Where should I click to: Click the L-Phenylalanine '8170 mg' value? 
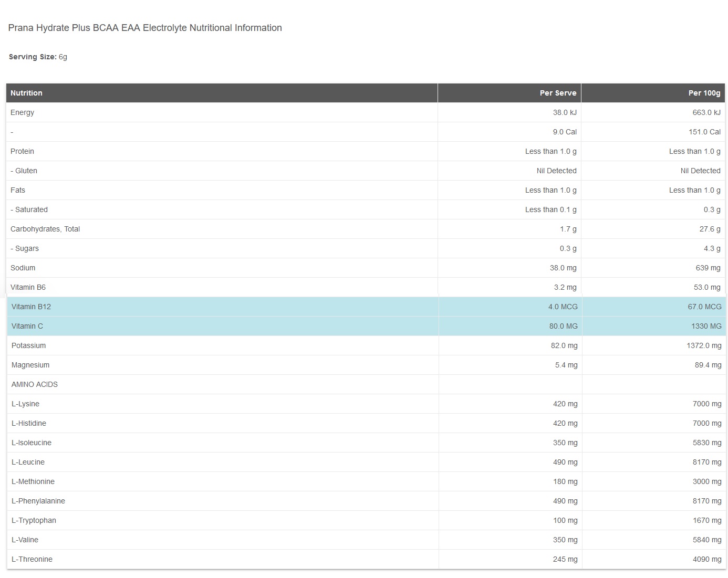coord(707,501)
